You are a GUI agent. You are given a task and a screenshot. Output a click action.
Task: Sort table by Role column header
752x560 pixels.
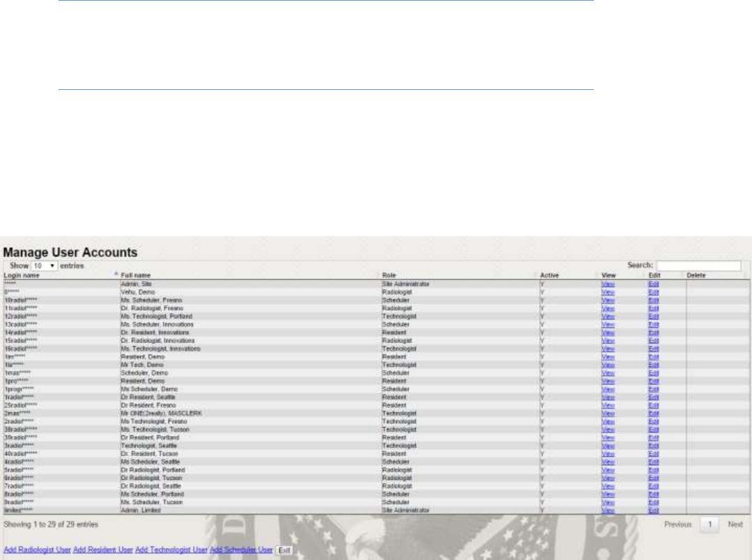pyautogui.click(x=389, y=275)
